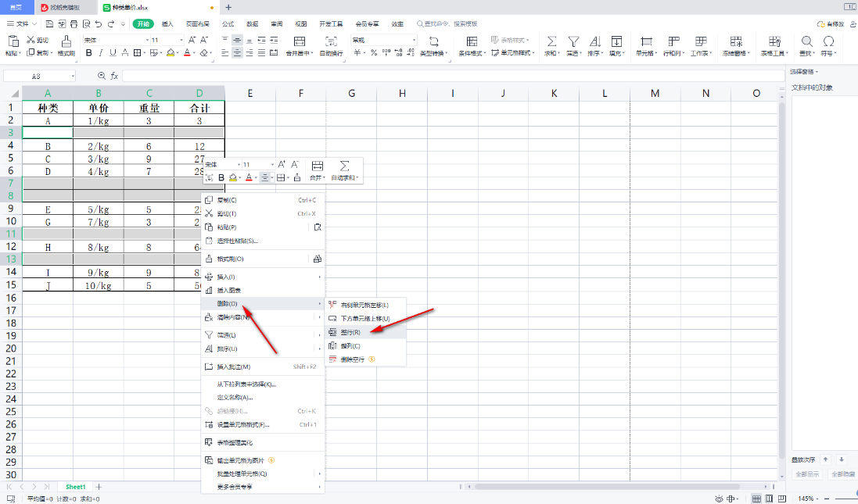Toggle normal grid view in the status bar

point(756,499)
